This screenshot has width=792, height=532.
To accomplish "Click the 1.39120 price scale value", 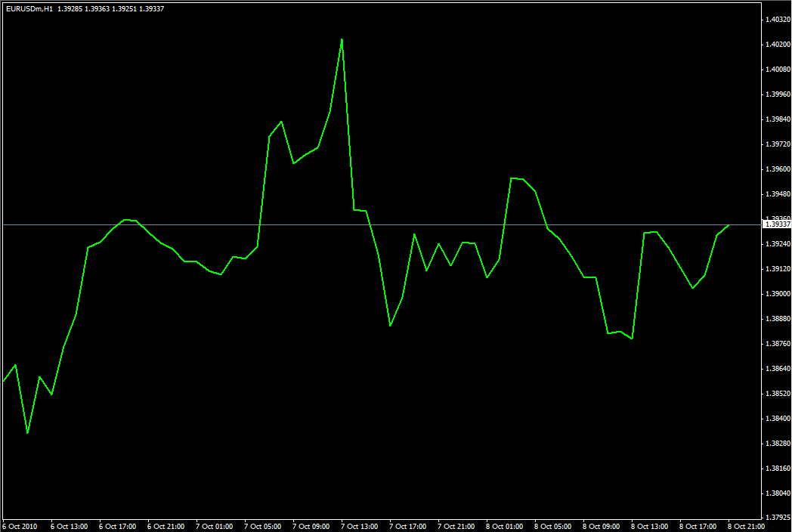I will click(778, 269).
